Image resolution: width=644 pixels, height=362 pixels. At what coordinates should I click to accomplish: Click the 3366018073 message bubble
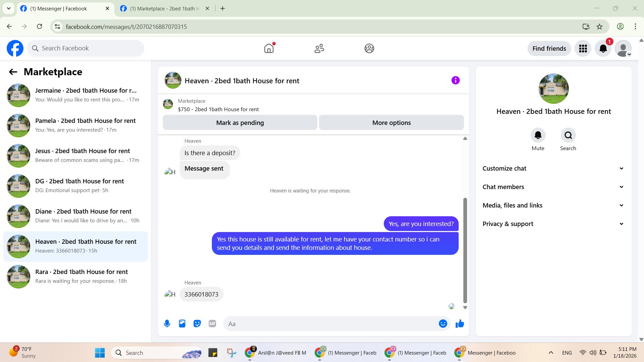pos(201,294)
